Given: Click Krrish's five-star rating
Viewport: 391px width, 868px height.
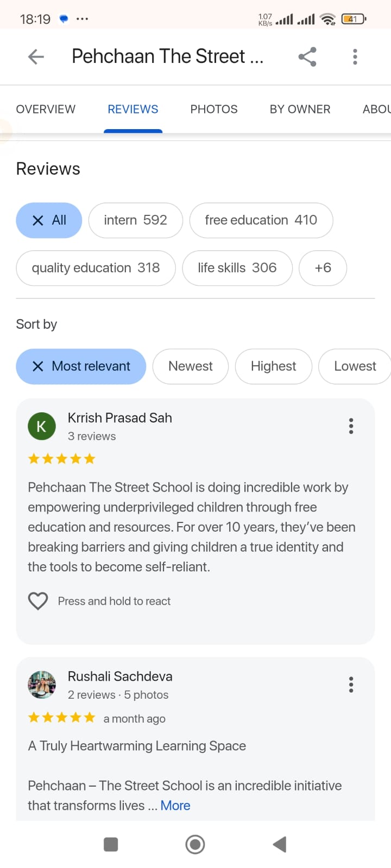Looking at the screenshot, I should coord(62,459).
